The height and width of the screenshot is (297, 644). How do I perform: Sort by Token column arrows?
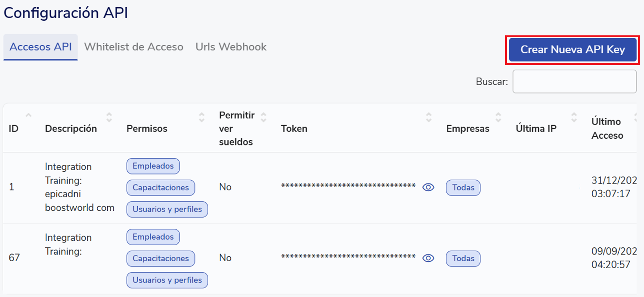[x=429, y=118]
